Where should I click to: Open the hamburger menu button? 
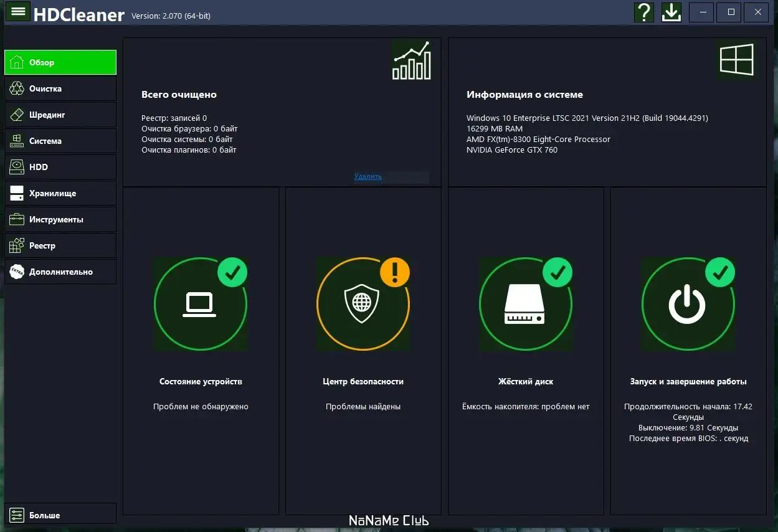click(x=18, y=12)
